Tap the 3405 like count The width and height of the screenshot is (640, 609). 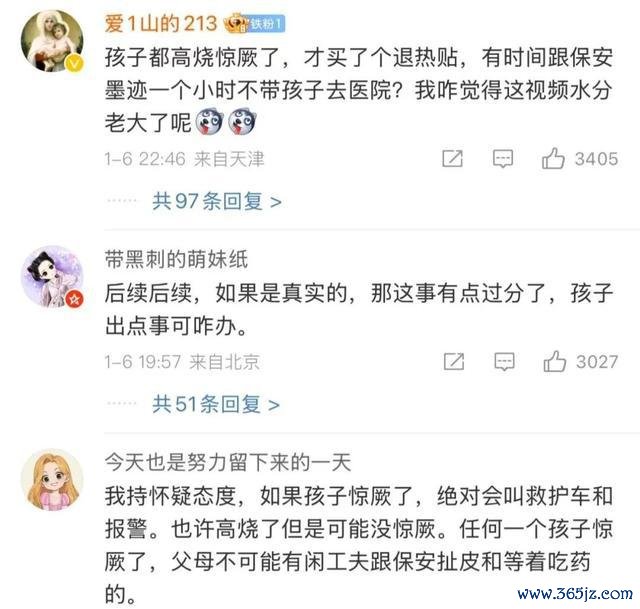tap(596, 159)
